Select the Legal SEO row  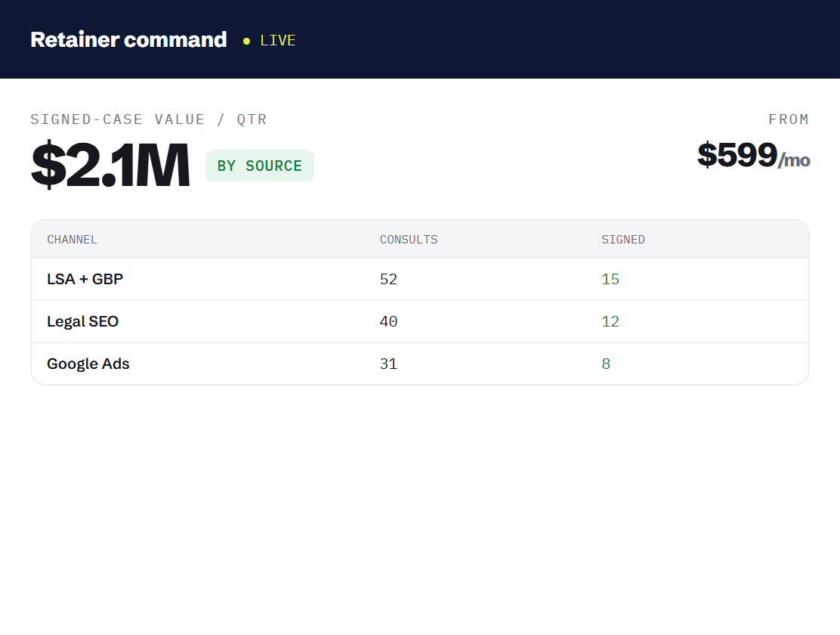tap(420, 322)
